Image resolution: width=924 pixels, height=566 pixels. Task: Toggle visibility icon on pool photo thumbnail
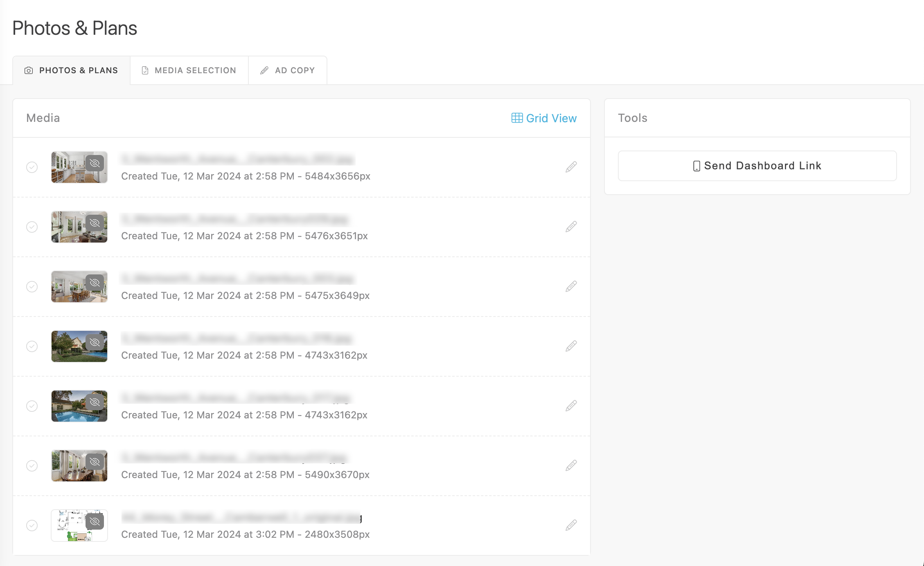point(95,402)
